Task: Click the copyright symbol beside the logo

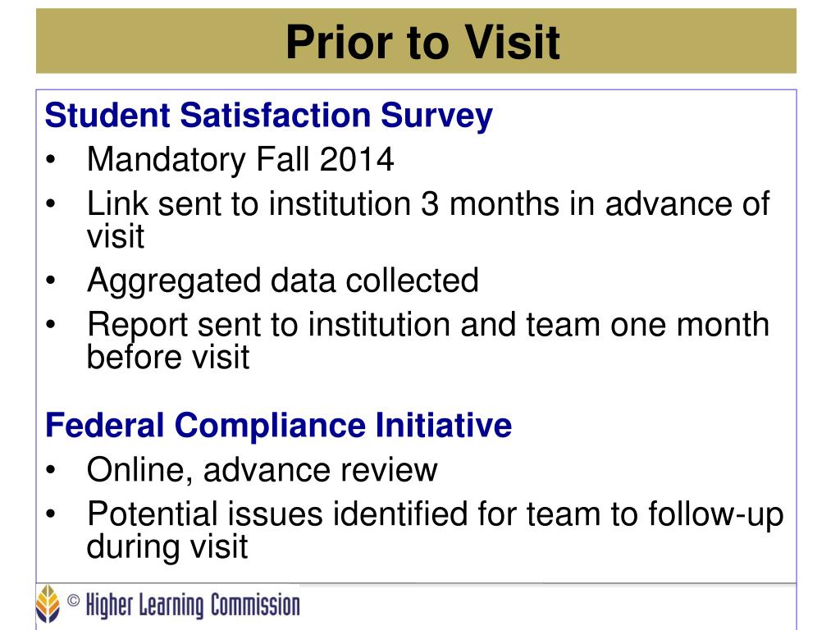Action: (73, 600)
